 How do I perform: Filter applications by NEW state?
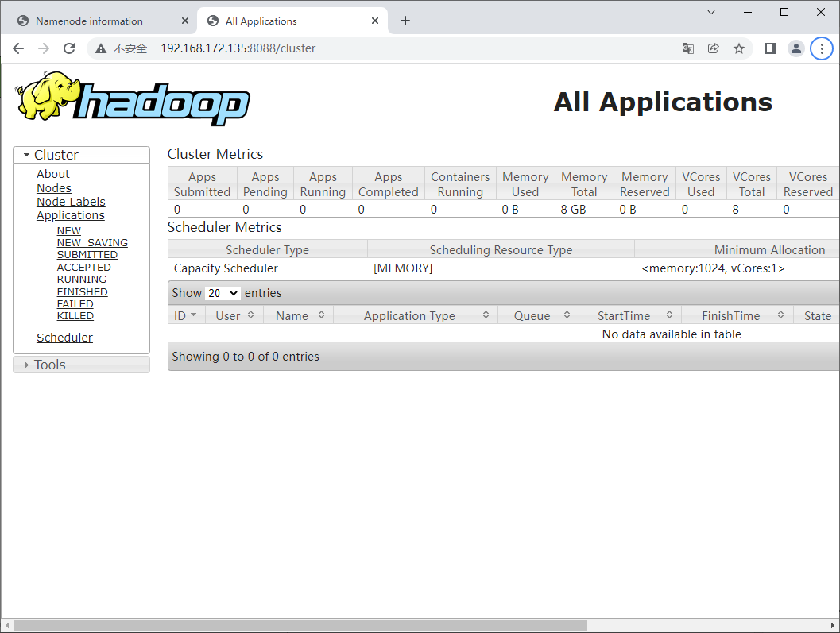[x=68, y=231]
